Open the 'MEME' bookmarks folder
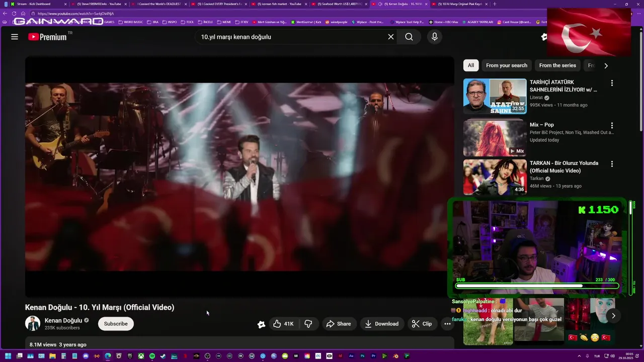The image size is (644, 362). 223,22
